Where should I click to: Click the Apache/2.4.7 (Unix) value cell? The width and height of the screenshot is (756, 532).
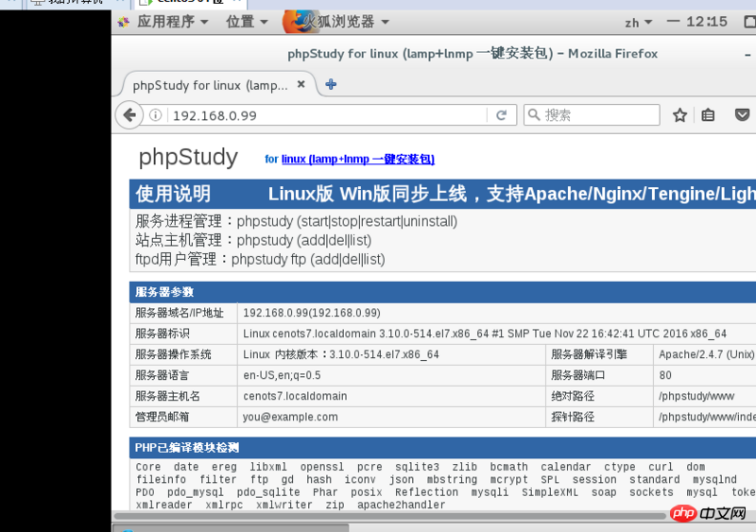point(706,354)
